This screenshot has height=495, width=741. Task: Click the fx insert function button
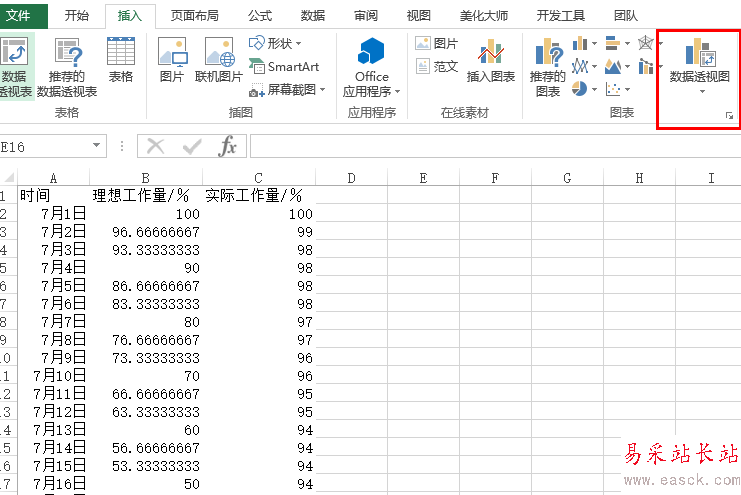(x=227, y=146)
